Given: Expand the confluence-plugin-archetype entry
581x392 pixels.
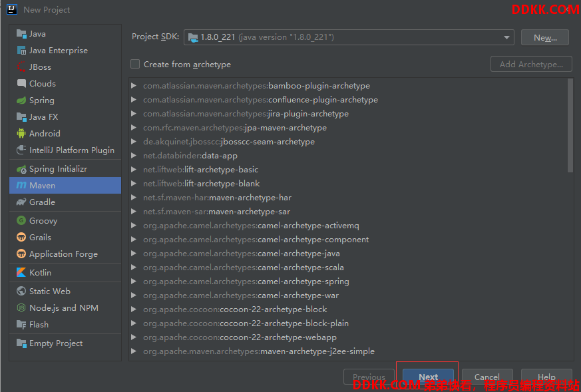Looking at the screenshot, I should (134, 100).
